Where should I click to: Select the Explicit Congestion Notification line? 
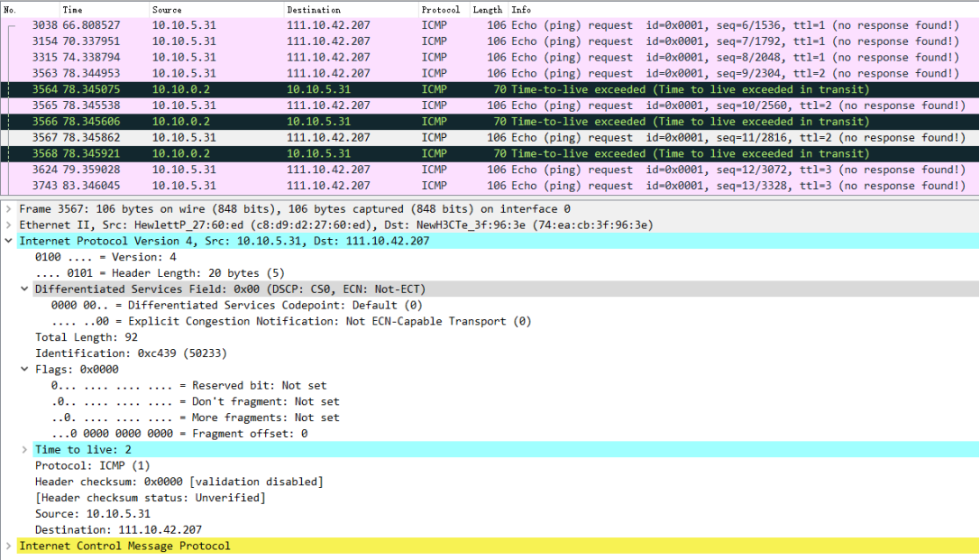click(x=291, y=321)
